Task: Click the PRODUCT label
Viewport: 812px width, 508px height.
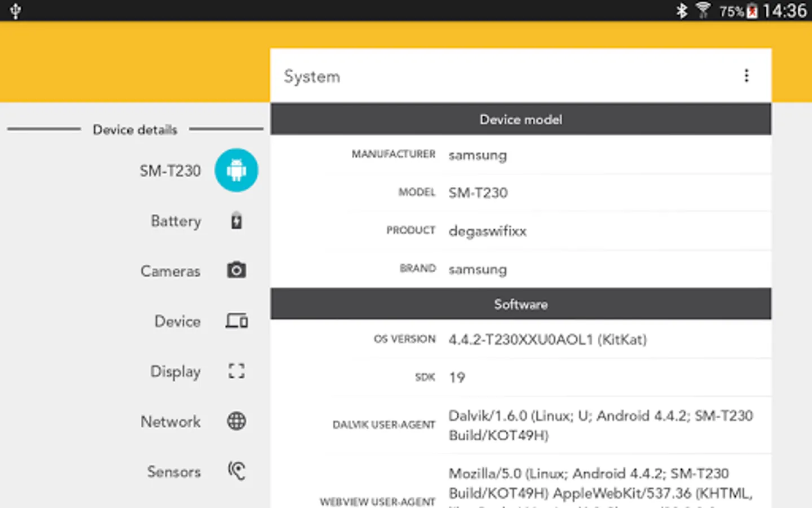Action: [411, 230]
